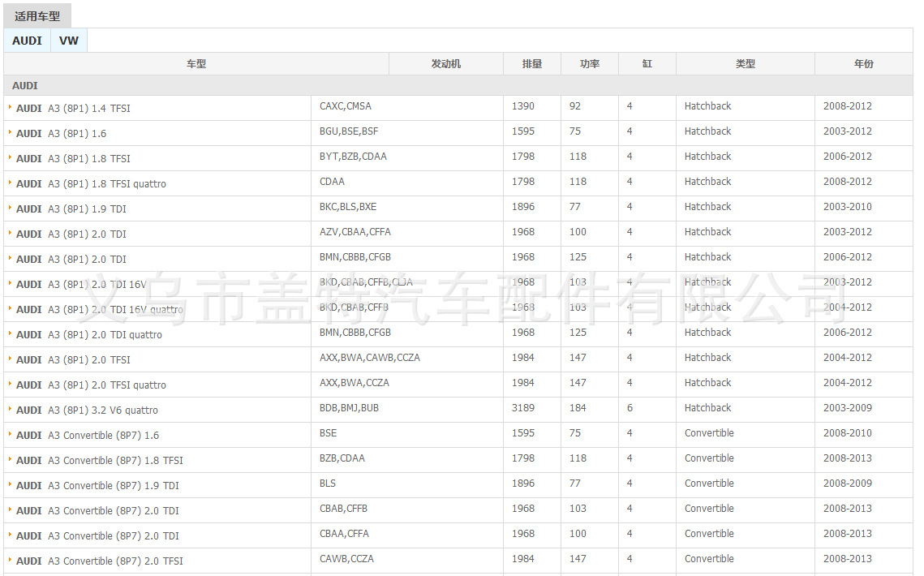Select year range 2003-2010

pos(848,207)
